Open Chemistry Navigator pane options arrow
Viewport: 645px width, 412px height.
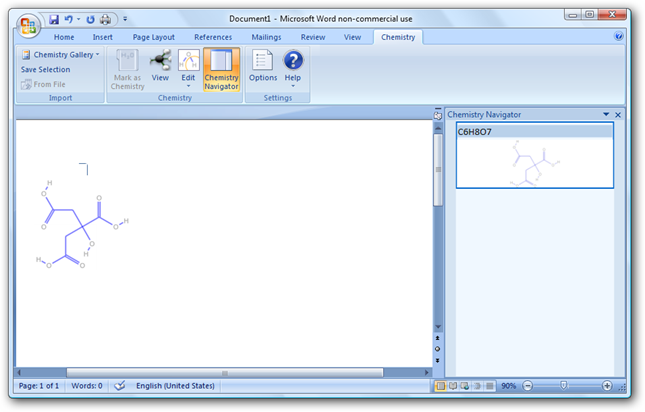(x=606, y=114)
